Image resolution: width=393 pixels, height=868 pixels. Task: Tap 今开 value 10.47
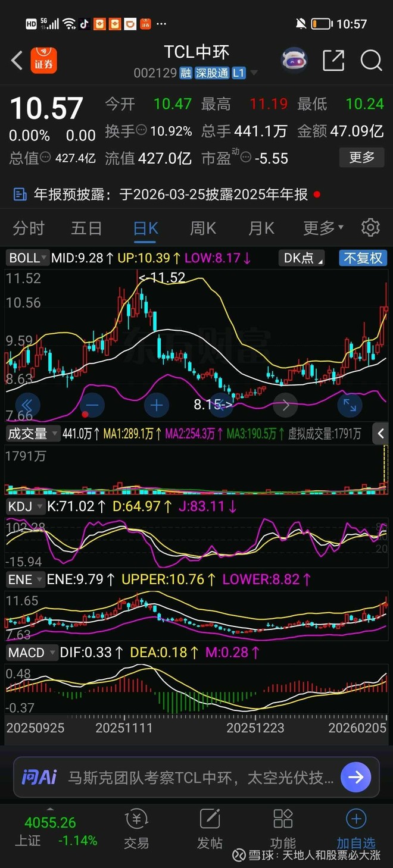(172, 104)
